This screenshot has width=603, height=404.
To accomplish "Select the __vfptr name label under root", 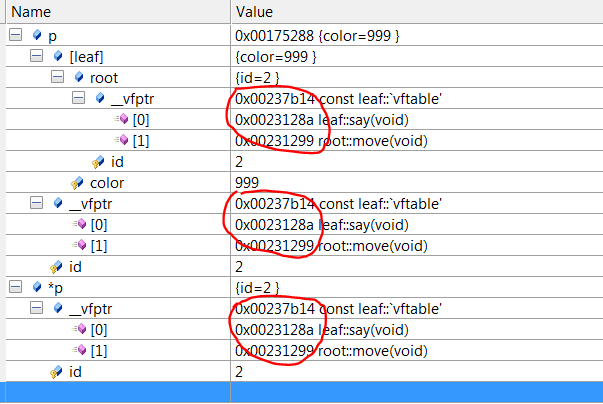I will click(x=133, y=99).
